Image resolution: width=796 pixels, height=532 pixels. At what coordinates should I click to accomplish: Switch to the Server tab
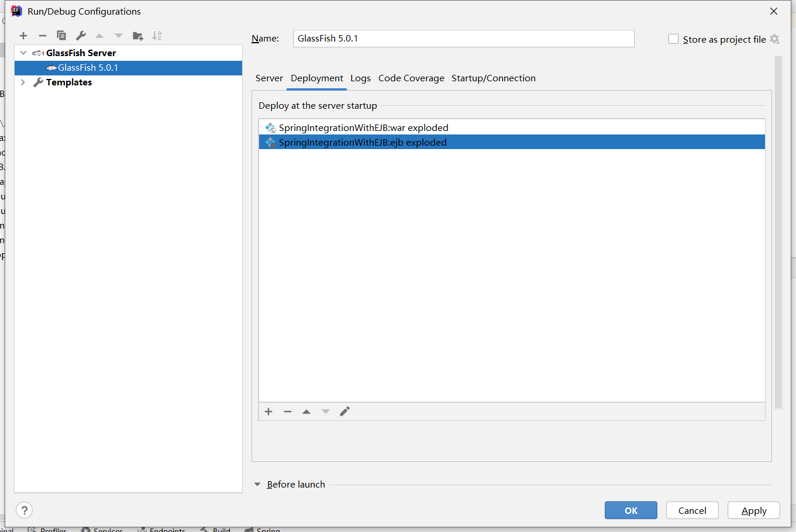click(269, 78)
